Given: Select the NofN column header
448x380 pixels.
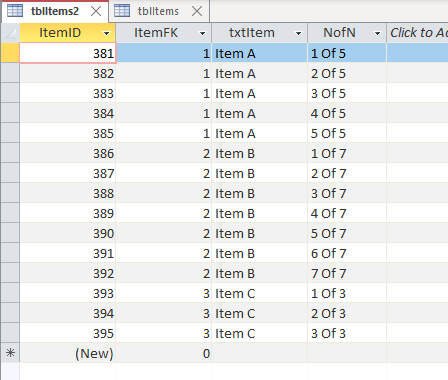Looking at the screenshot, I should pos(347,33).
